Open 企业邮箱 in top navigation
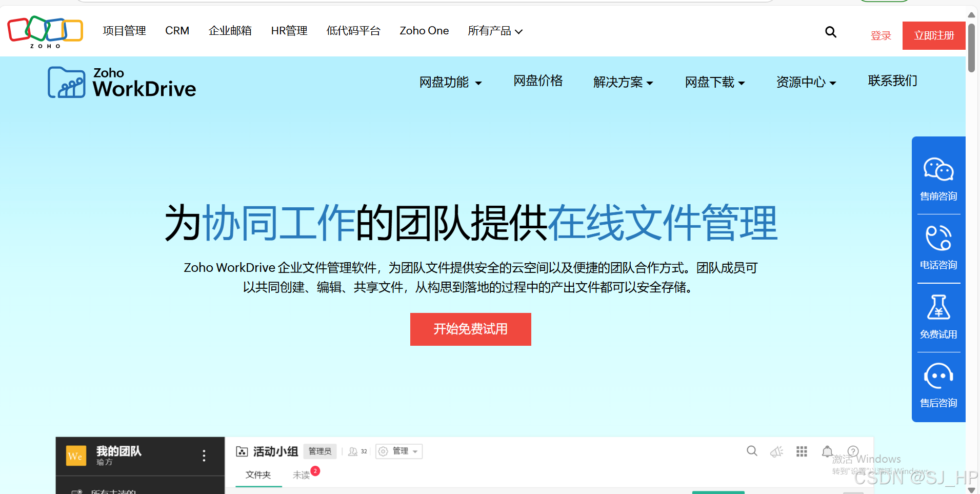This screenshot has height=494, width=980. pos(230,31)
